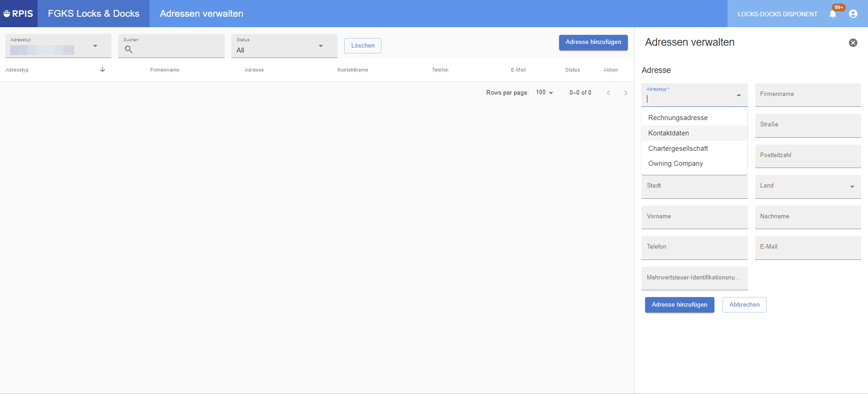Image resolution: width=868 pixels, height=394 pixels.
Task: Click the Status column header
Action: pyautogui.click(x=573, y=70)
